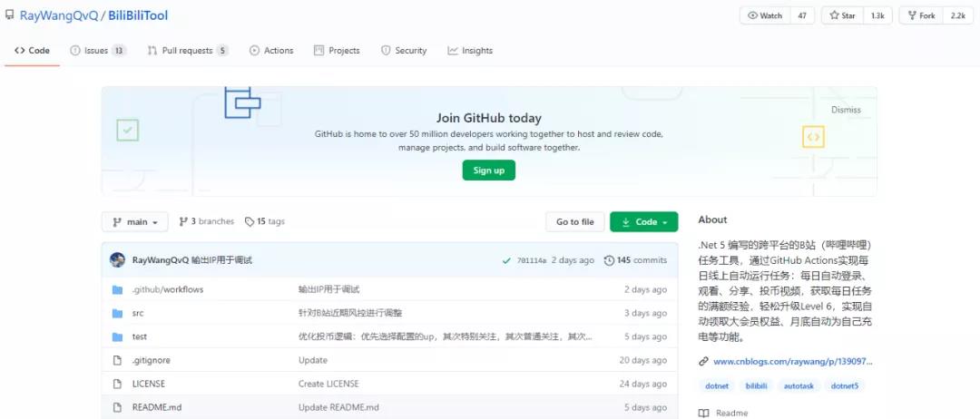This screenshot has height=419, width=980.
Task: View the 1.3k stargazers count
Action: 877,15
